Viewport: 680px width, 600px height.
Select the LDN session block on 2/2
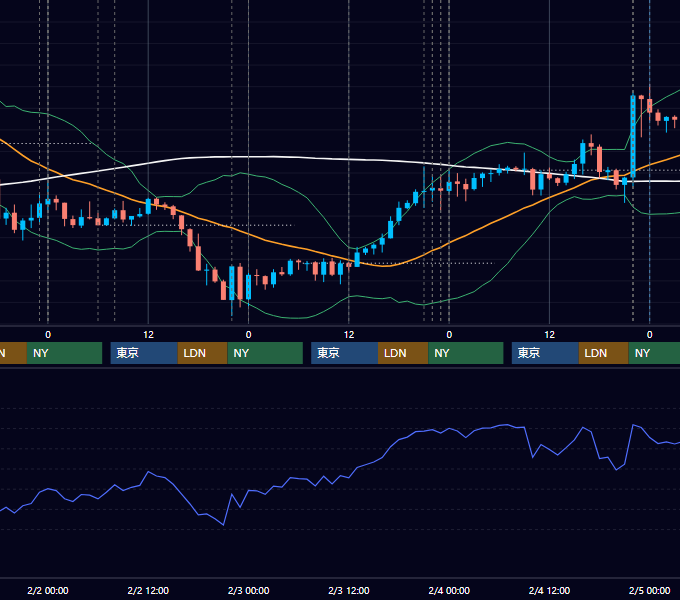(x=203, y=353)
